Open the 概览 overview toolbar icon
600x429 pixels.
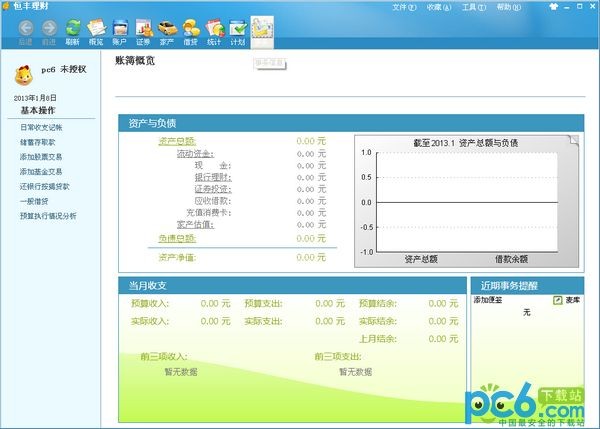(x=96, y=28)
